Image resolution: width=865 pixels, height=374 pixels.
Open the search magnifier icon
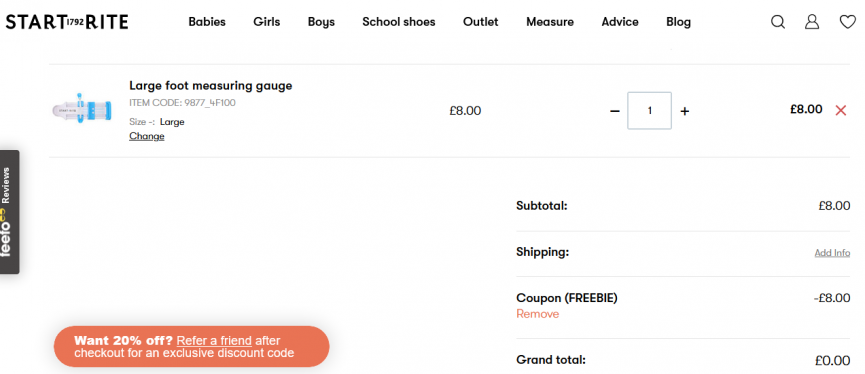pos(778,22)
